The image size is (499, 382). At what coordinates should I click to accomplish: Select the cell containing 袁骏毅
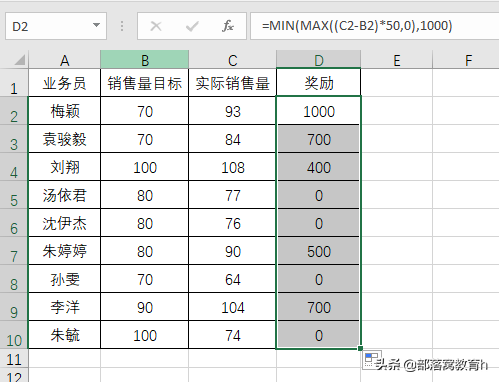(64, 139)
